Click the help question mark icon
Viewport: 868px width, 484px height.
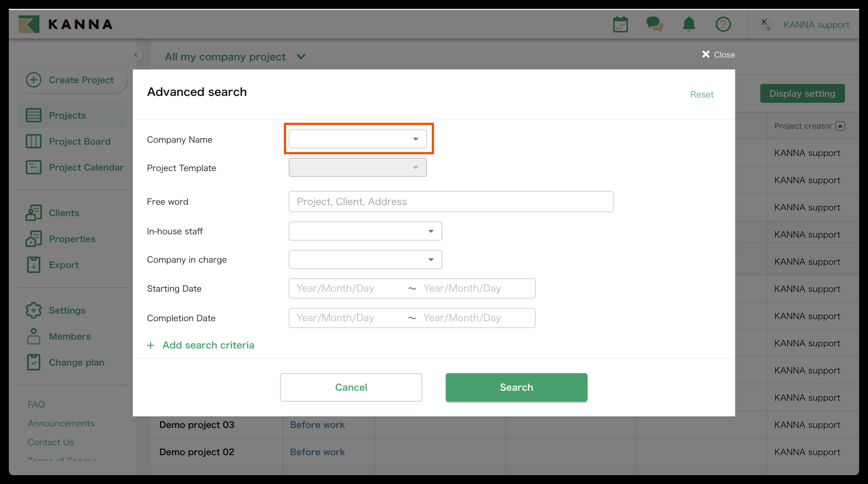(x=723, y=24)
